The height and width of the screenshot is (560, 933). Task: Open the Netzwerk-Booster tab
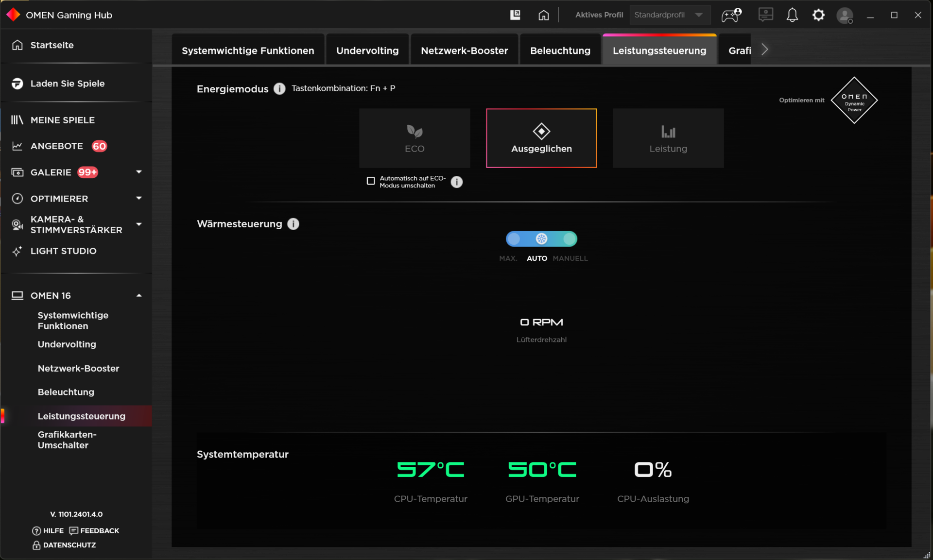[464, 51]
